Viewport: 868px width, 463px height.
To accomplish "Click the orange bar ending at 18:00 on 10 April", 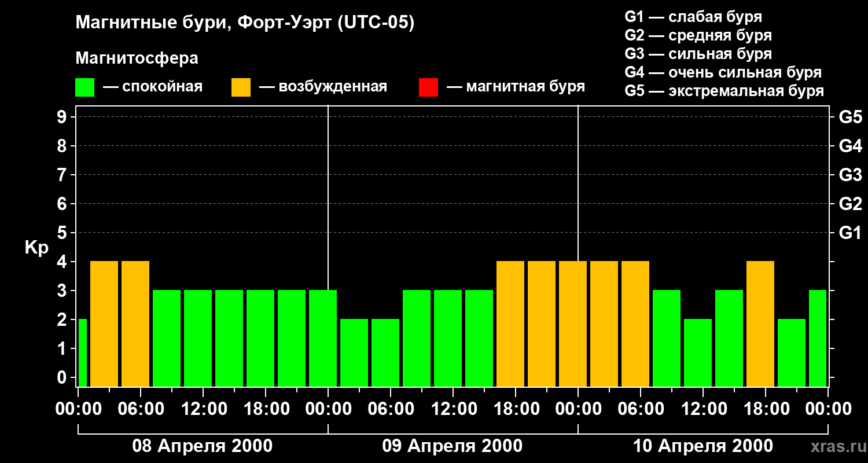I will click(760, 324).
